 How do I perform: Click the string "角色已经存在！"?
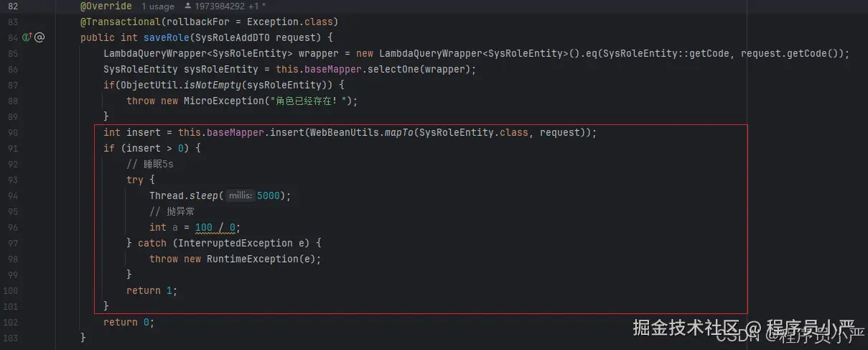(x=308, y=101)
